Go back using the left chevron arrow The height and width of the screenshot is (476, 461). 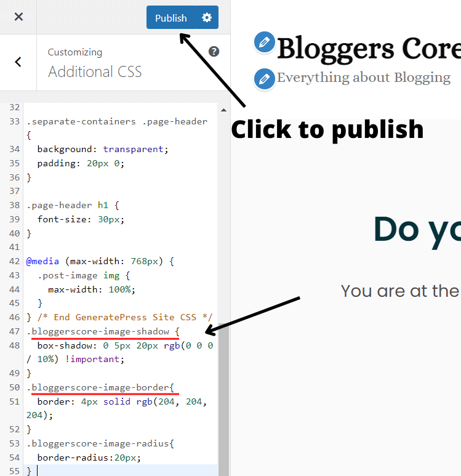tap(18, 62)
